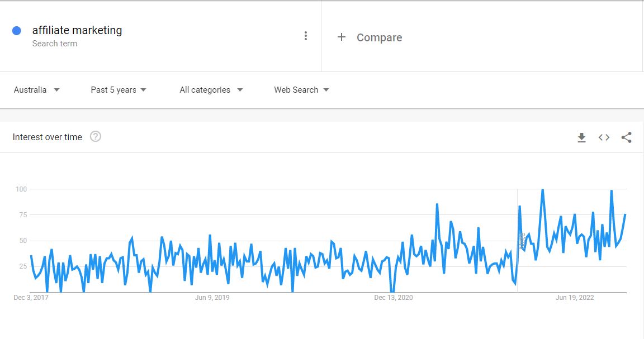Open the Past 5 years time range dropdown
644x339 pixels.
pyautogui.click(x=119, y=90)
